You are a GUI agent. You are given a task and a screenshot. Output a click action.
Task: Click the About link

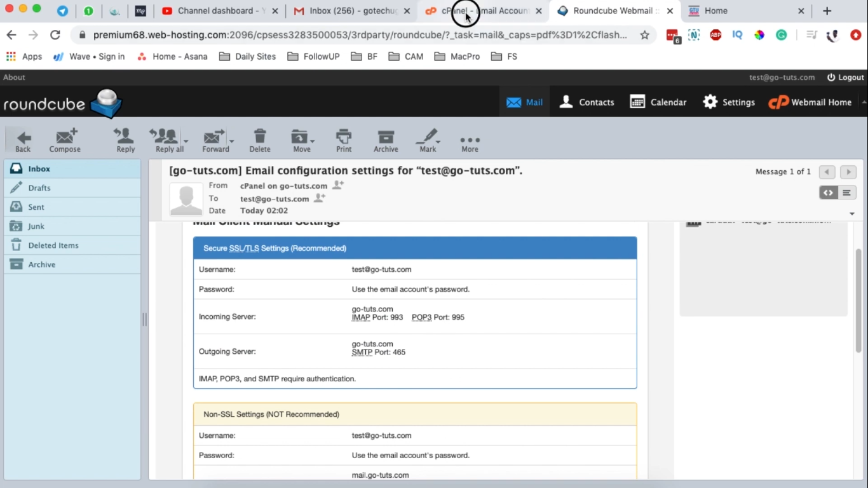(14, 77)
